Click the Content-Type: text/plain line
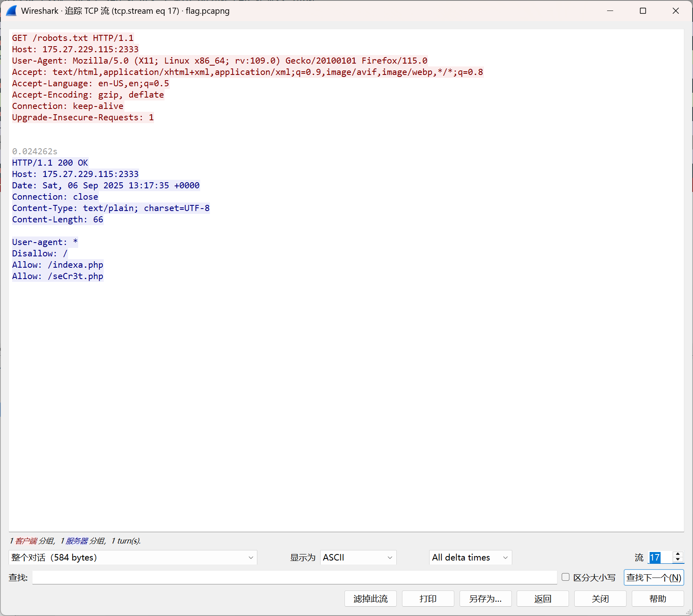 111,208
